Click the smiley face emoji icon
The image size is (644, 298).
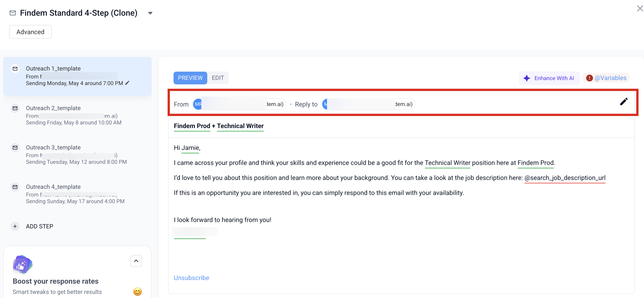tap(137, 291)
